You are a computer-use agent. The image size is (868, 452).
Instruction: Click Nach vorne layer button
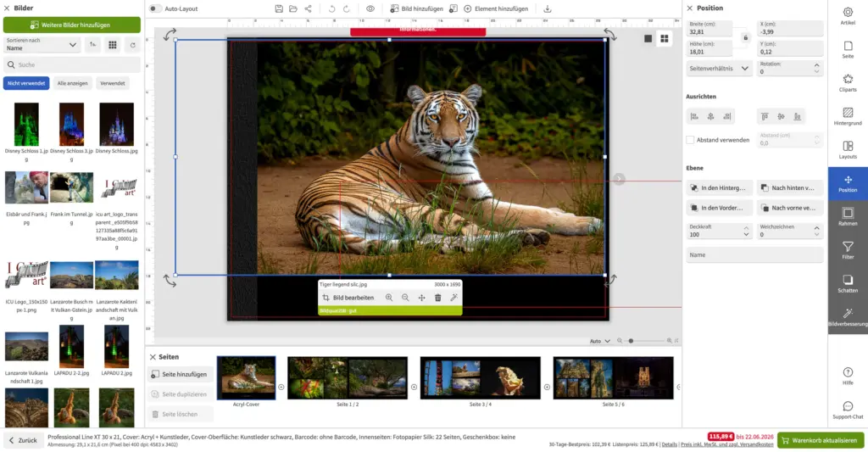[x=789, y=208]
